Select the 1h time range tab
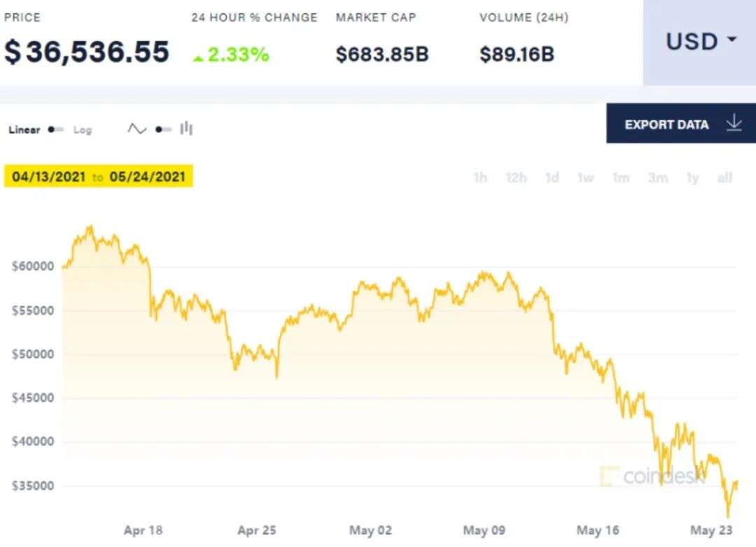 coord(480,178)
